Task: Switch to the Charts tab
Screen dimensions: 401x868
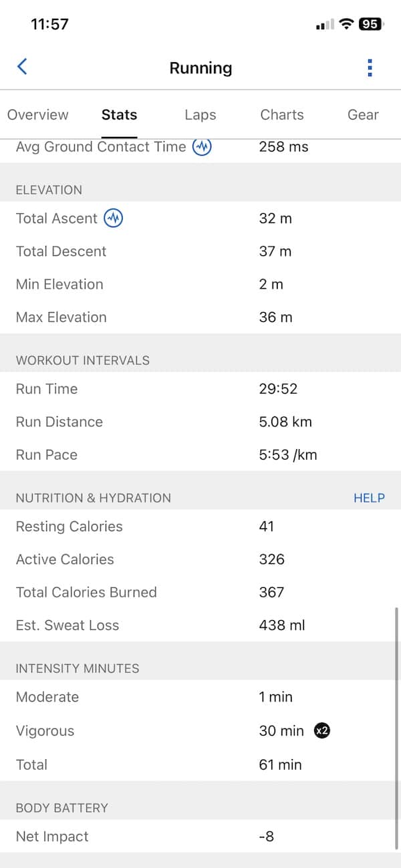Action: pyautogui.click(x=282, y=115)
